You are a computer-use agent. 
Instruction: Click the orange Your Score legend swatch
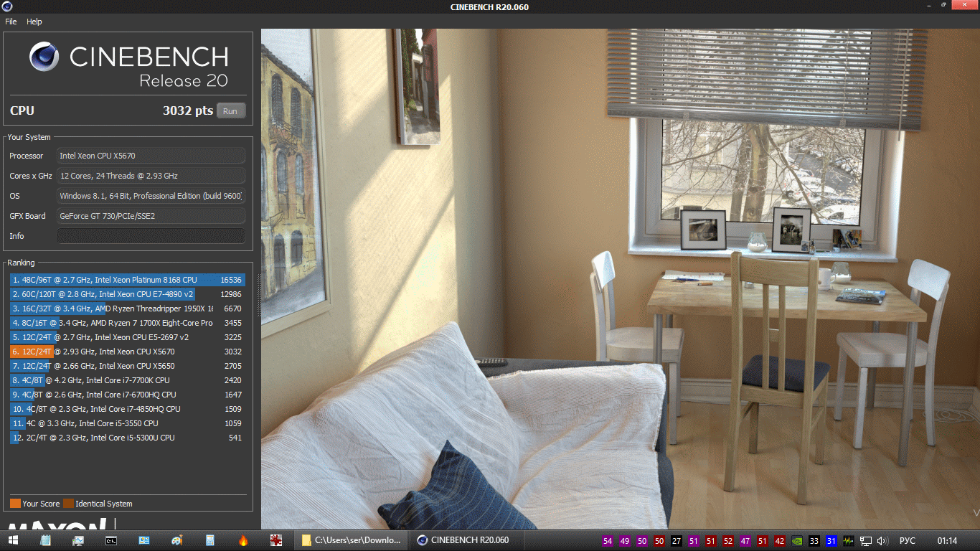(15, 504)
